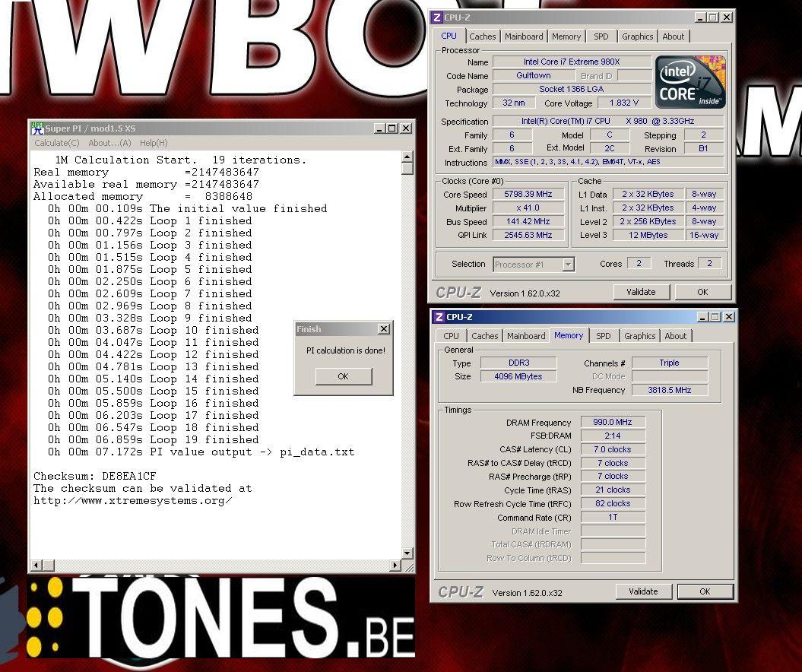
Task: Open the About...(A) menu in Super PI
Action: (109, 143)
